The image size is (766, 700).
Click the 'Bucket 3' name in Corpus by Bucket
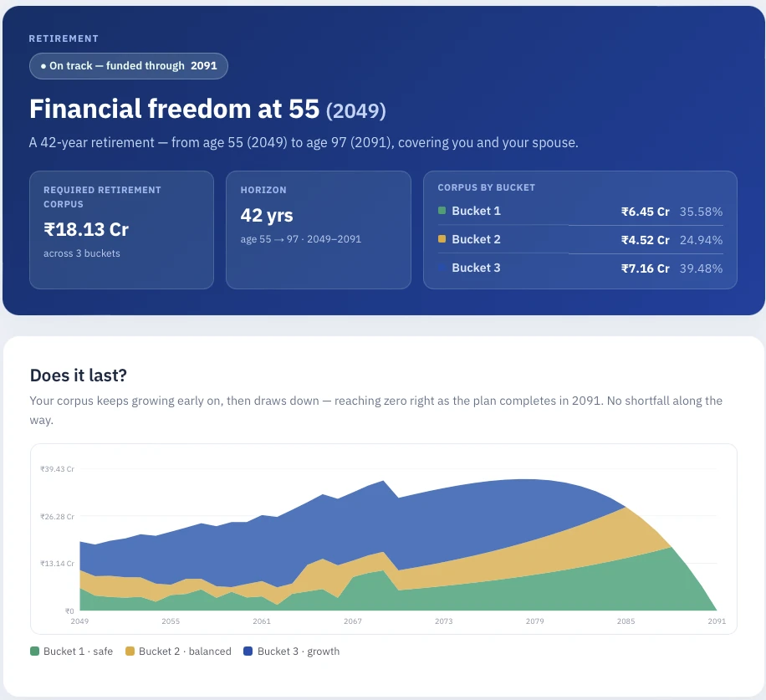(x=477, y=268)
